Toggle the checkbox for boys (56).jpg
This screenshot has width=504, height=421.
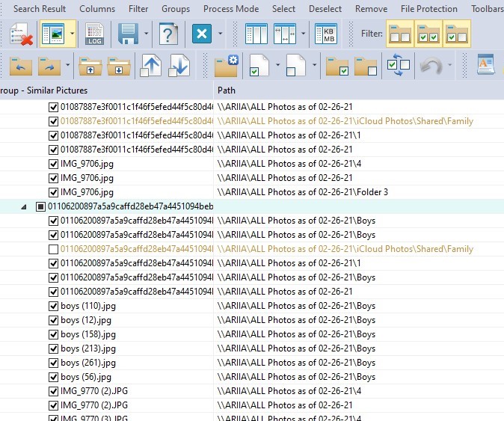53,377
